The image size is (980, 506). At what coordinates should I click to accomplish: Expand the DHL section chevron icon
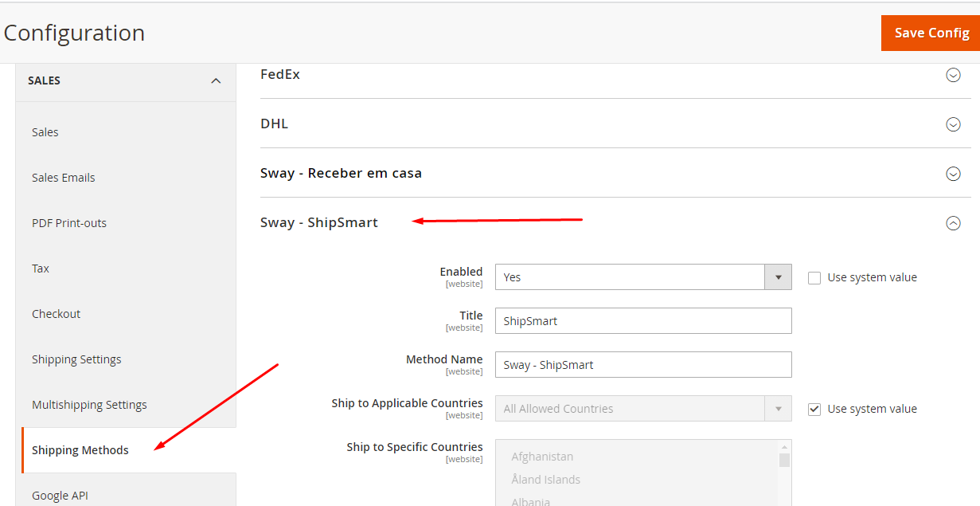(x=953, y=124)
